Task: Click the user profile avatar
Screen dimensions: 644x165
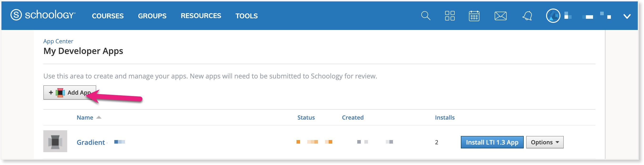Action: tap(553, 16)
